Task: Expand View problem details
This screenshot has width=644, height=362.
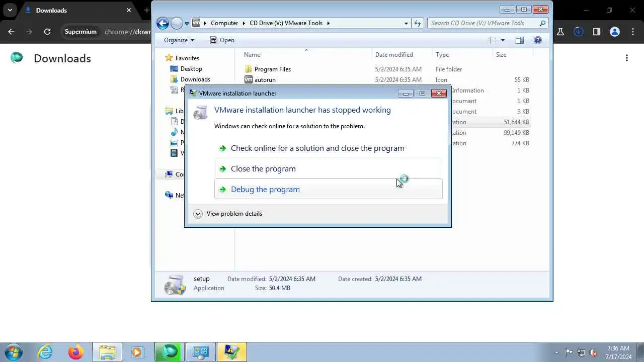Action: pos(228,214)
